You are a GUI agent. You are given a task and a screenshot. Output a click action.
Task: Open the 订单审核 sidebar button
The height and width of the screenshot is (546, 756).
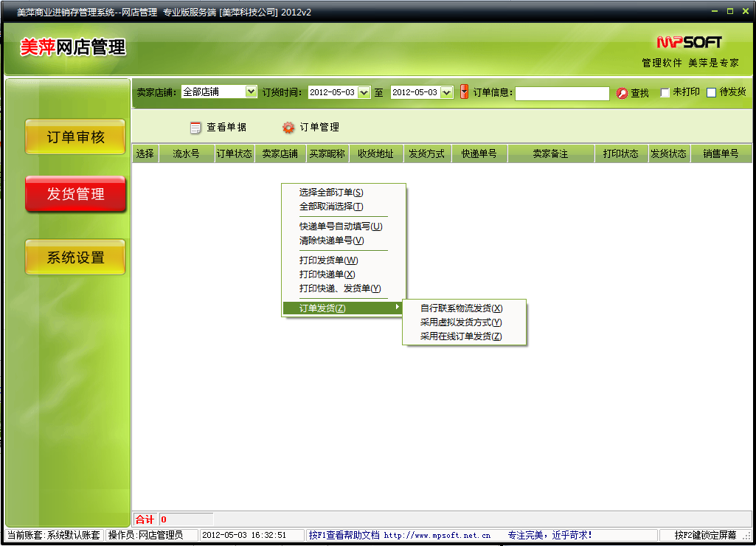[x=75, y=137]
